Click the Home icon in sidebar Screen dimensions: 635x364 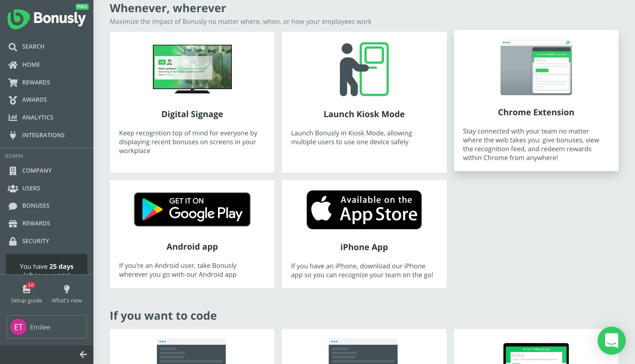[x=13, y=64]
